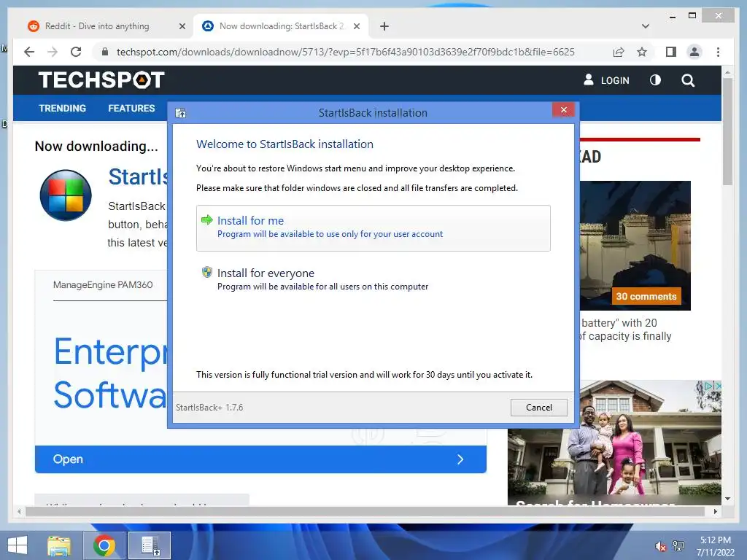Image resolution: width=747 pixels, height=560 pixels.
Task: Share this page from the address bar
Action: pyautogui.click(x=619, y=52)
